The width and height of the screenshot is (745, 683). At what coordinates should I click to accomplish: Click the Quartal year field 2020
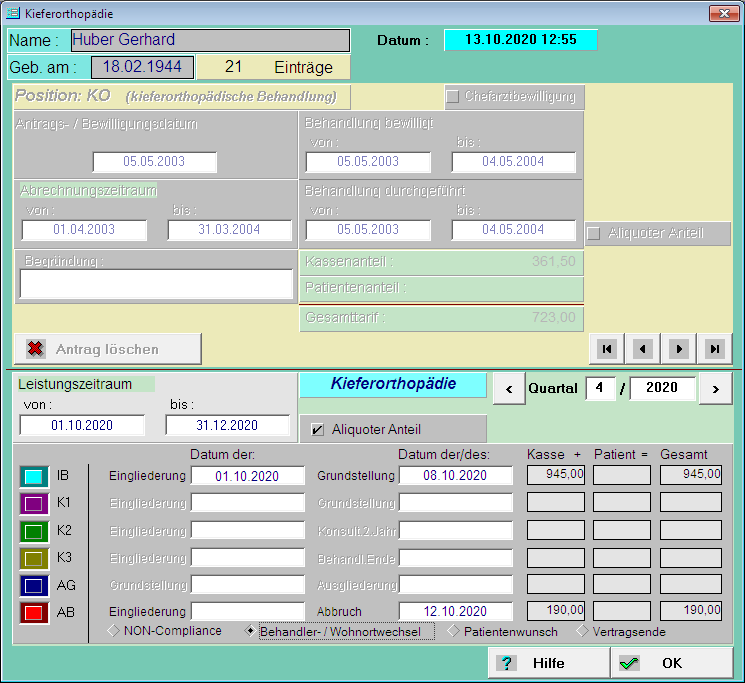(662, 388)
